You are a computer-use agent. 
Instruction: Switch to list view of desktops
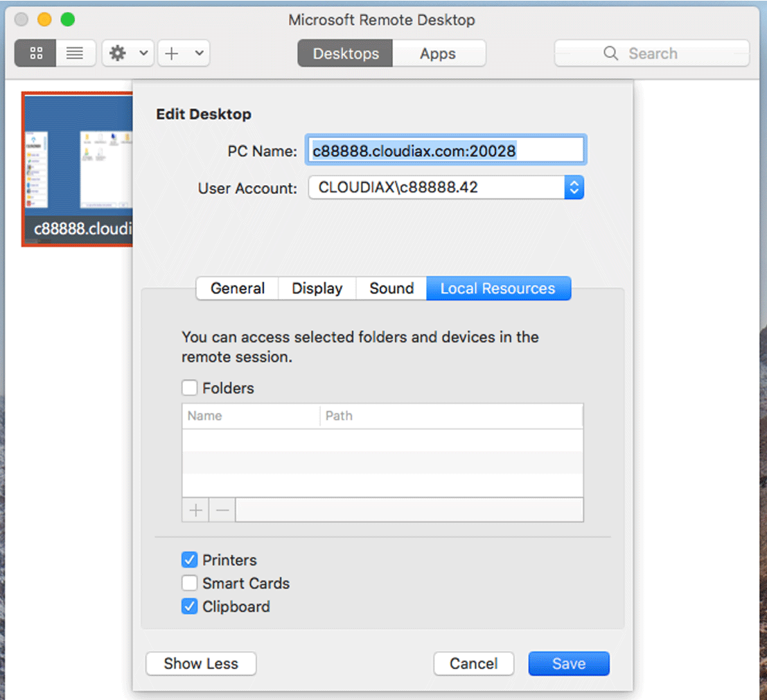click(x=76, y=53)
